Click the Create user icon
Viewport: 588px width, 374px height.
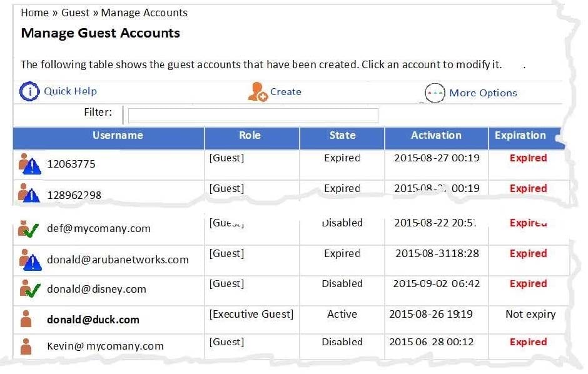tap(257, 92)
